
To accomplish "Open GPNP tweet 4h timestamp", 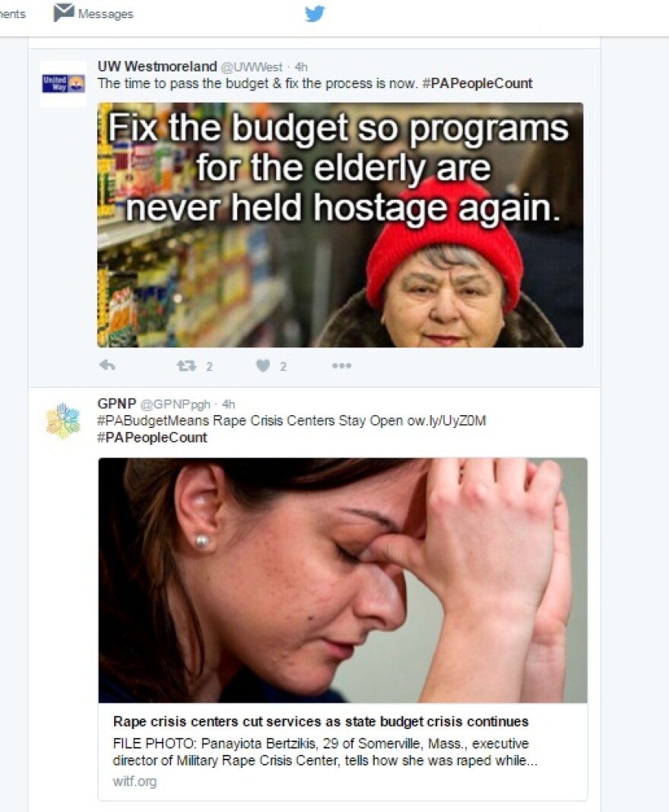I will click(x=228, y=404).
